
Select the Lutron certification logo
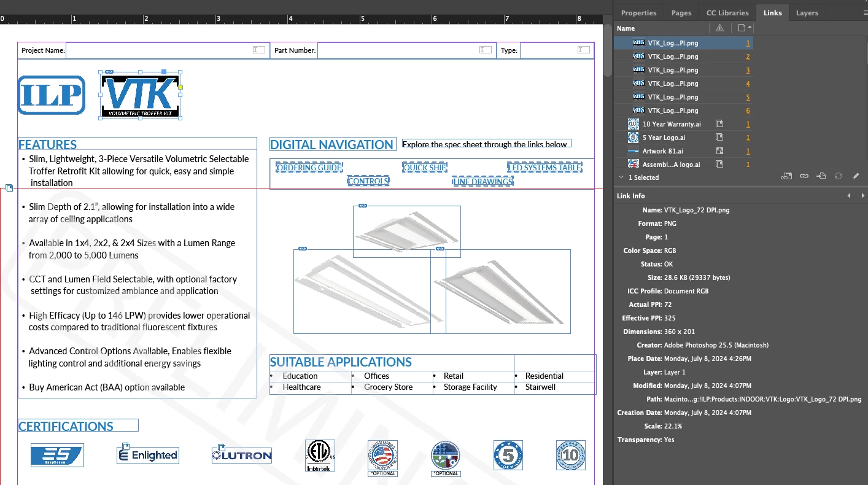tap(242, 455)
